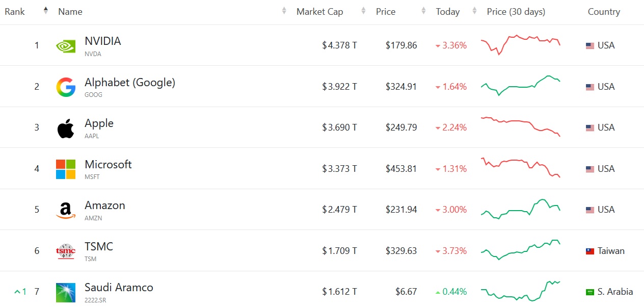This screenshot has height=307, width=644.
Task: Click the Country column header
Action: pyautogui.click(x=604, y=12)
